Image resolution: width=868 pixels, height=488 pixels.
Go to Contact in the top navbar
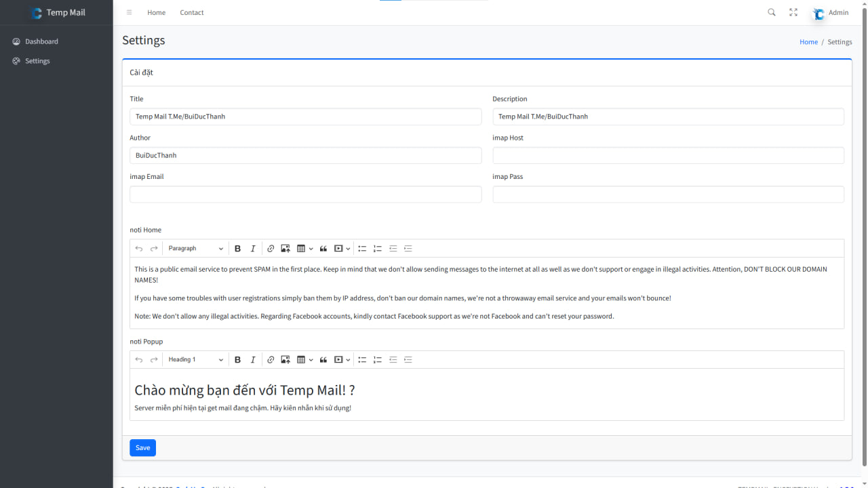click(192, 12)
